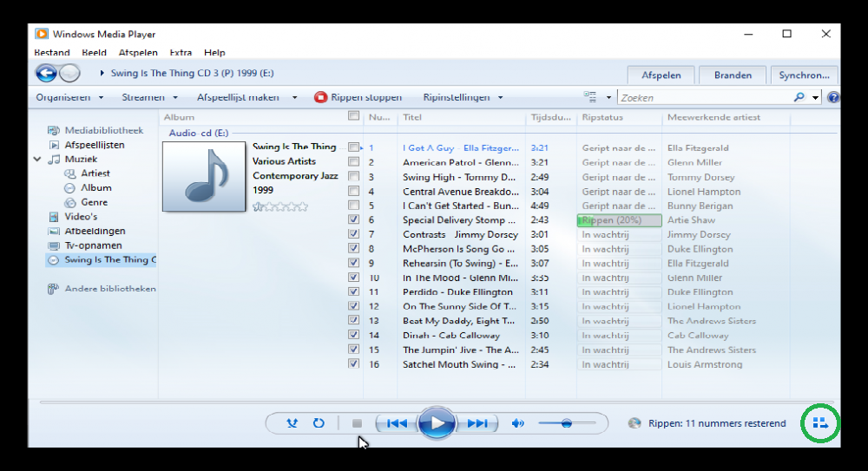Open the view options icon
This screenshot has height=471, width=868.
tap(590, 97)
